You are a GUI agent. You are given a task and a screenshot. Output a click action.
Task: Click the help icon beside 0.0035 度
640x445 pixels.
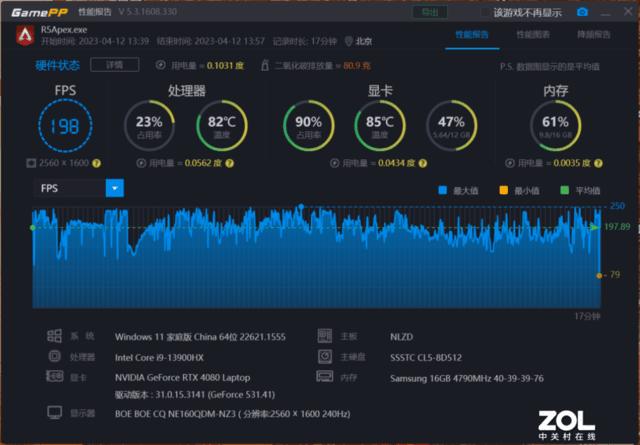[x=598, y=163]
